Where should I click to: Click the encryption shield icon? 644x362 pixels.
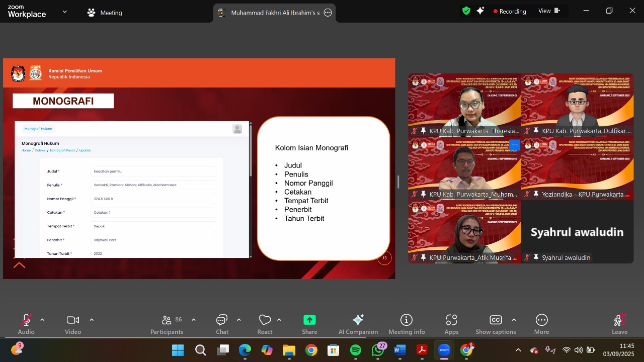[466, 11]
